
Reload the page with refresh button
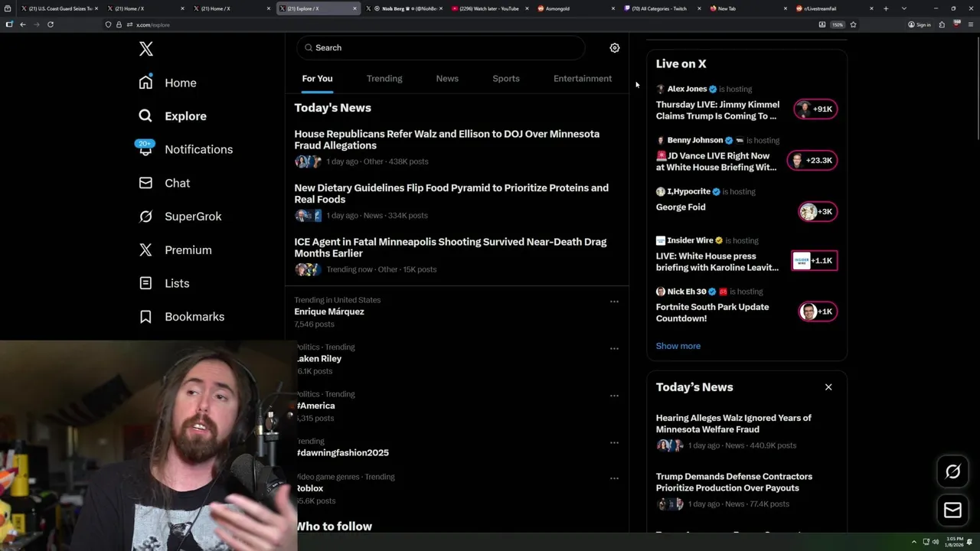(51, 24)
